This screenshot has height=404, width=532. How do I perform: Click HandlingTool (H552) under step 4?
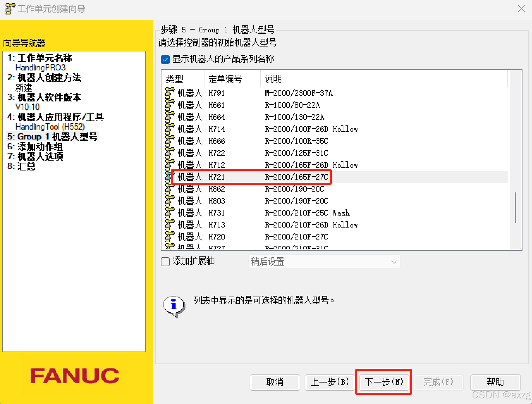pyautogui.click(x=50, y=126)
